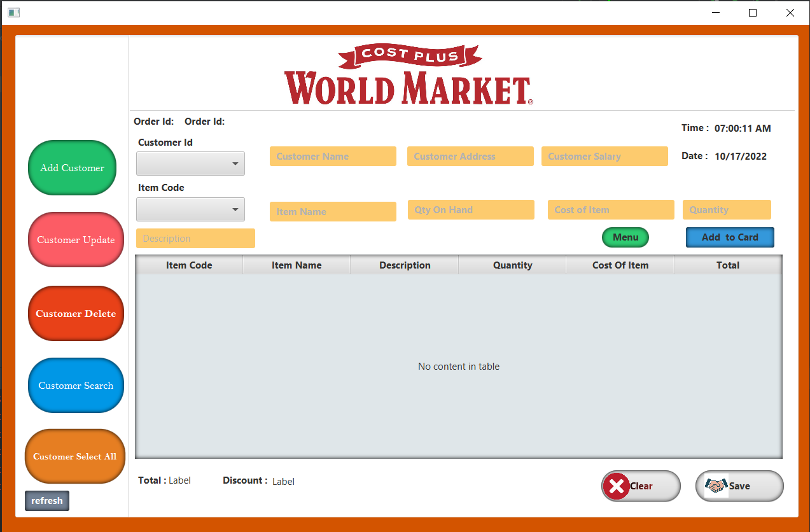
Task: Click the Add Customer button
Action: click(72, 168)
